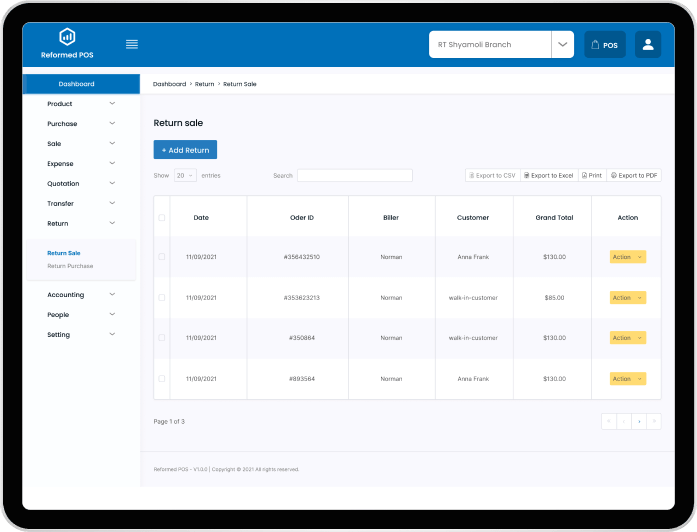Export table via Export to CSV
Image resolution: width=697 pixels, height=532 pixels.
point(492,175)
